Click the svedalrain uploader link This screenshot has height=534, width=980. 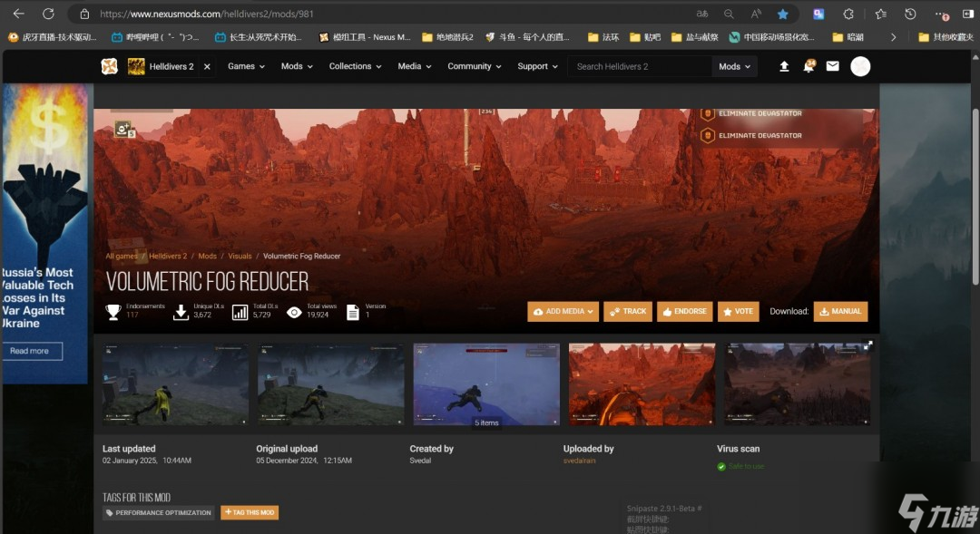pyautogui.click(x=579, y=461)
